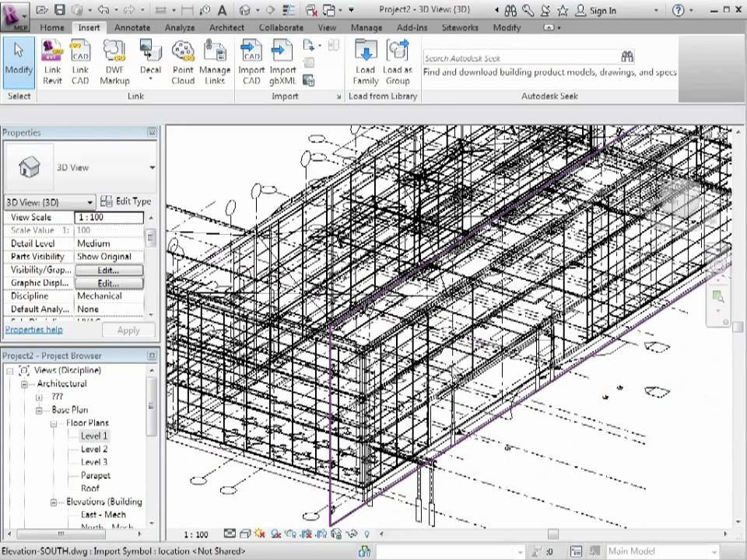This screenshot has width=747, height=560.
Task: Click the horizontal scrollbar thumb of 3D view
Action: pyautogui.click(x=552, y=534)
